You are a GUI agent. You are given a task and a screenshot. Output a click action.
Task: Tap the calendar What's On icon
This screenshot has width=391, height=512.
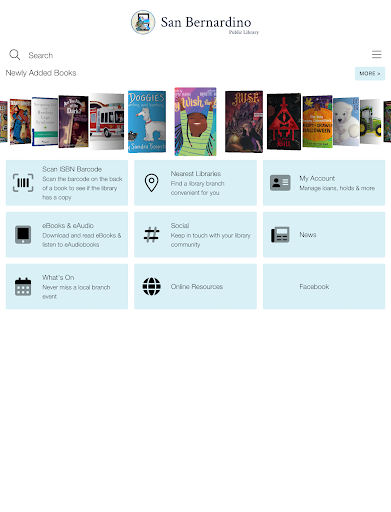(x=23, y=286)
